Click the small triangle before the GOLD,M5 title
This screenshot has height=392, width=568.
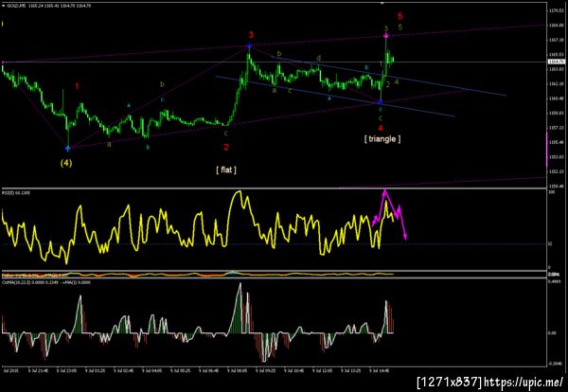4,6
